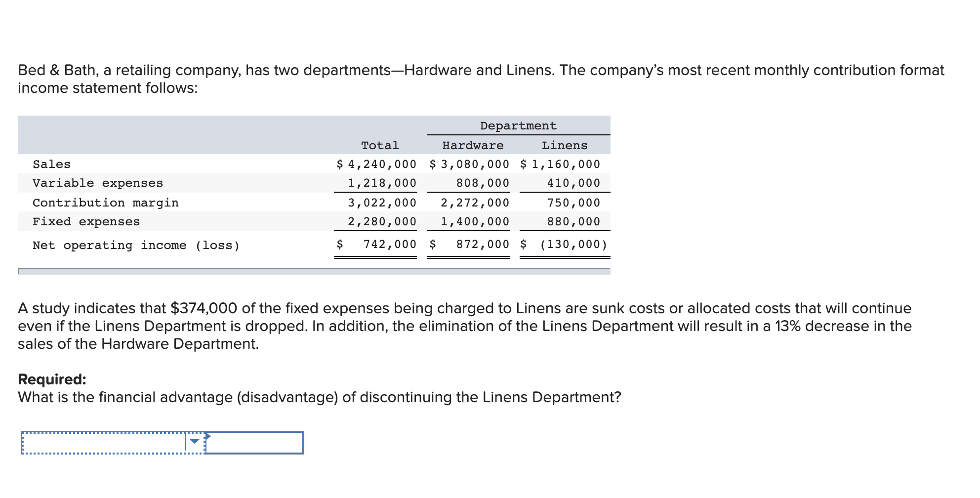
Task: Click the 13% figure in the study paragraph
Action: [x=787, y=326]
